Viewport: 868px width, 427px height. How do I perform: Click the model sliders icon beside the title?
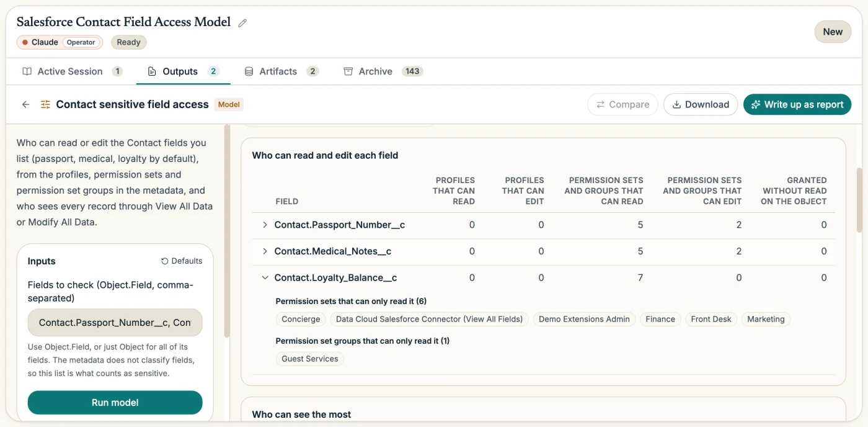[x=45, y=104]
